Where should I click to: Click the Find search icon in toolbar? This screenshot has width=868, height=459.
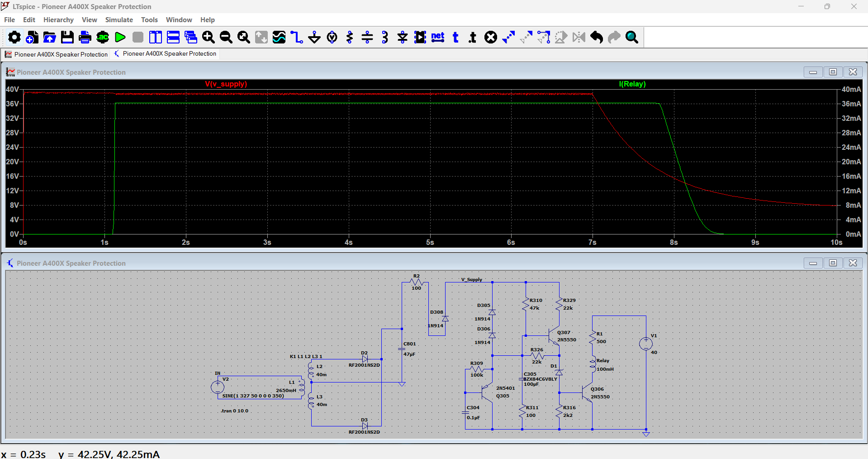(632, 37)
